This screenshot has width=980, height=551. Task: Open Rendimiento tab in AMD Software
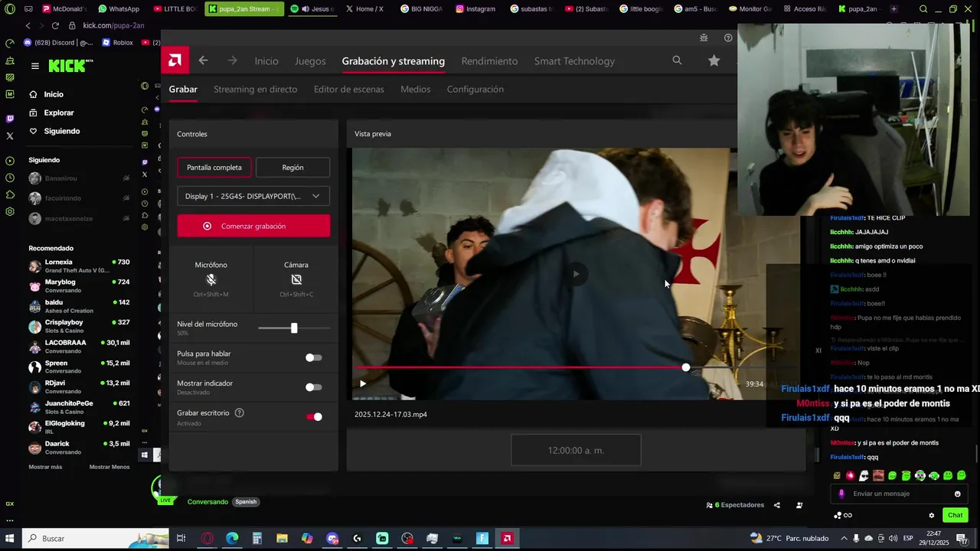coord(489,61)
